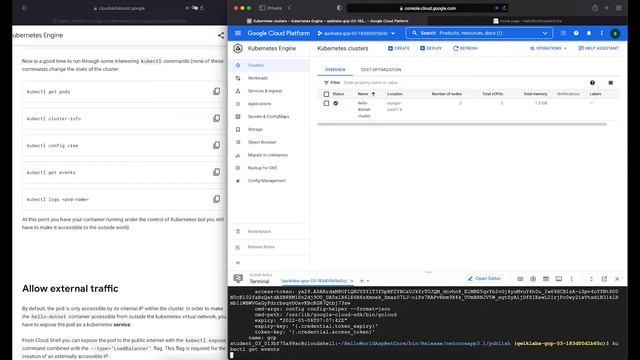Add a new Cloud Shell terminal tab
Image resolution: width=640 pixels, height=360 pixels.
coord(362,281)
